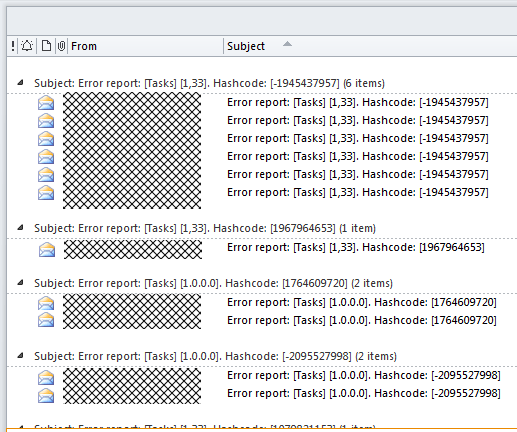Sort by the Icon page column header
The width and height of the screenshot is (517, 432).
[46, 46]
